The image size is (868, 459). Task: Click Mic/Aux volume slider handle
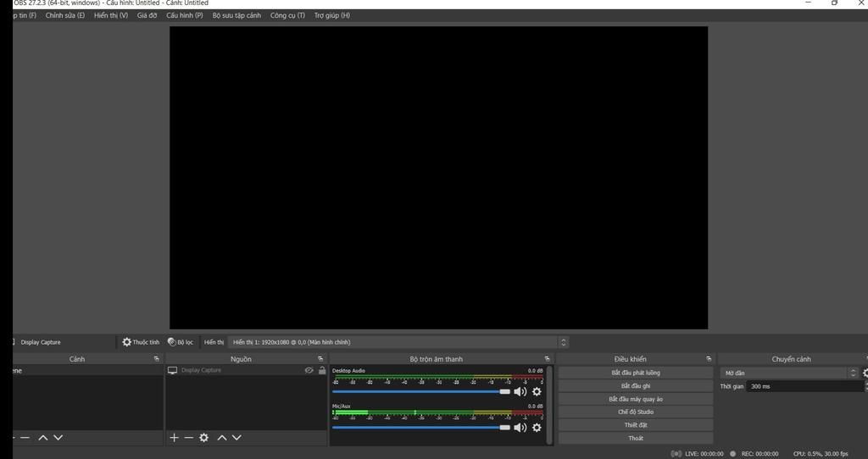(x=505, y=428)
